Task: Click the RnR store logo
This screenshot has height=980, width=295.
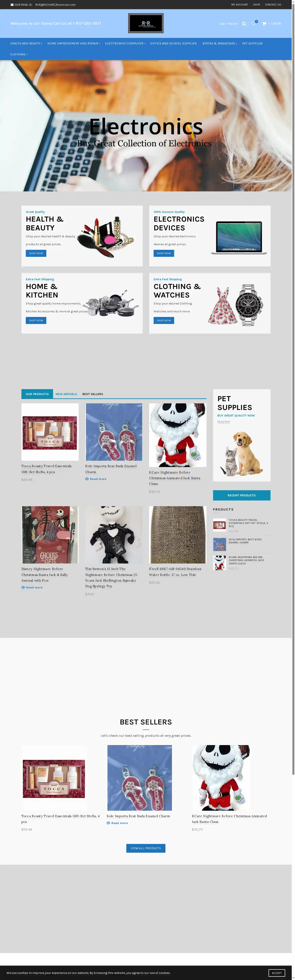Action: click(146, 23)
